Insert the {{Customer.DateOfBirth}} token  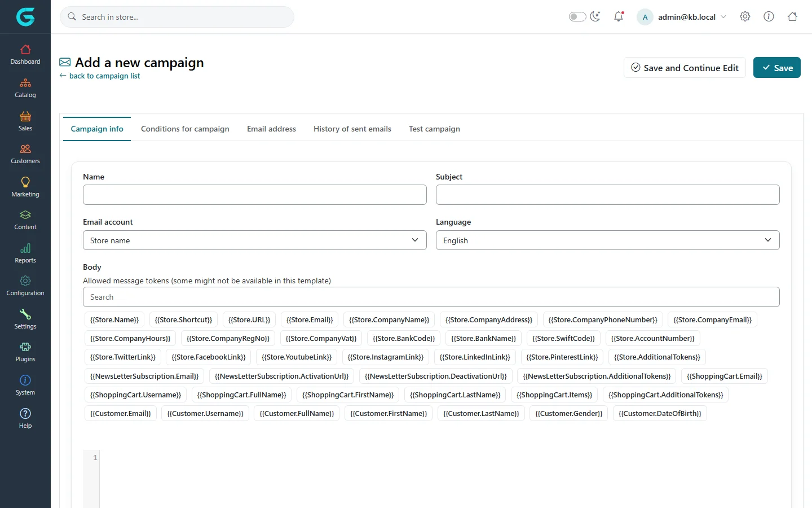[x=660, y=414]
